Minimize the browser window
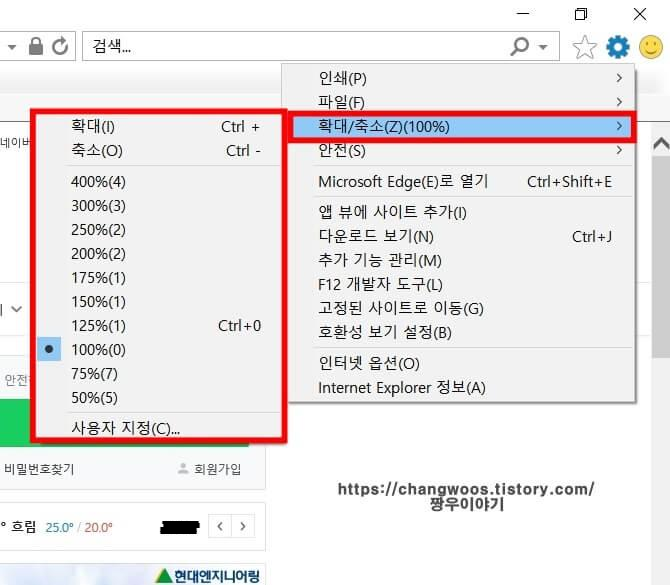Image resolution: width=670 pixels, height=585 pixels. click(523, 14)
